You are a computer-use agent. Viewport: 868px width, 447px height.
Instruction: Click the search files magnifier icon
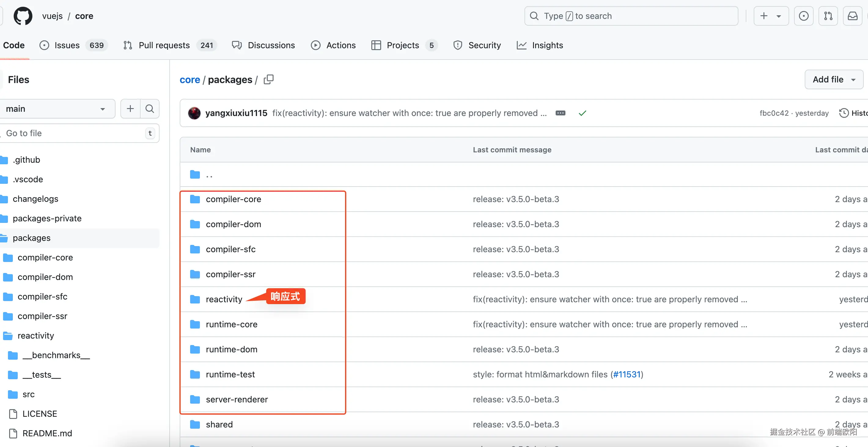tap(150, 109)
